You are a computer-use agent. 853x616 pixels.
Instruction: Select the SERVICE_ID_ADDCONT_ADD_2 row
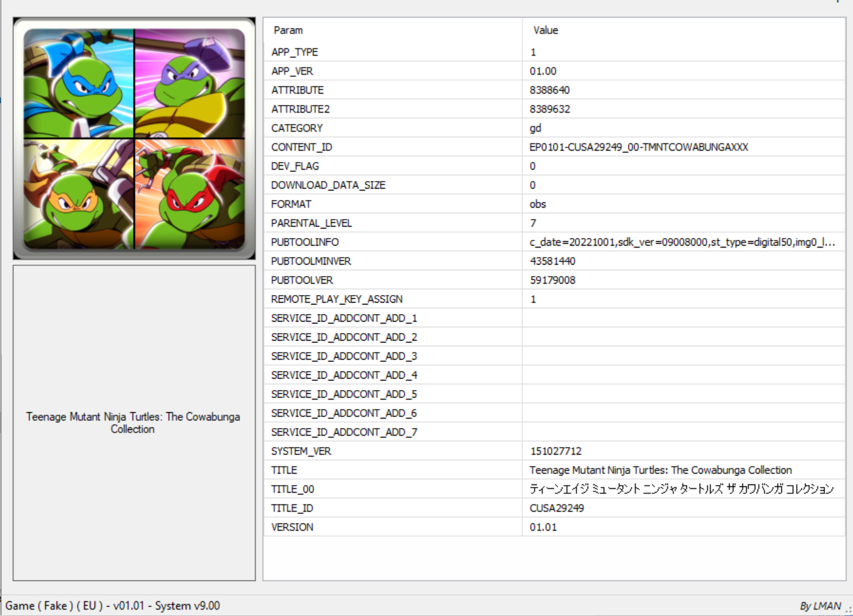click(x=555, y=337)
